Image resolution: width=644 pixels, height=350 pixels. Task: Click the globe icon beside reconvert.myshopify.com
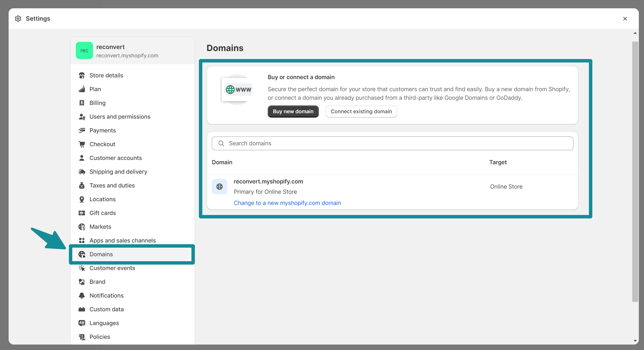[x=219, y=186]
